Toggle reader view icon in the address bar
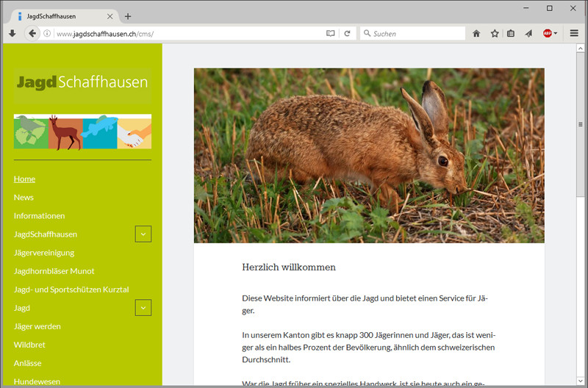588x388 pixels. [331, 33]
